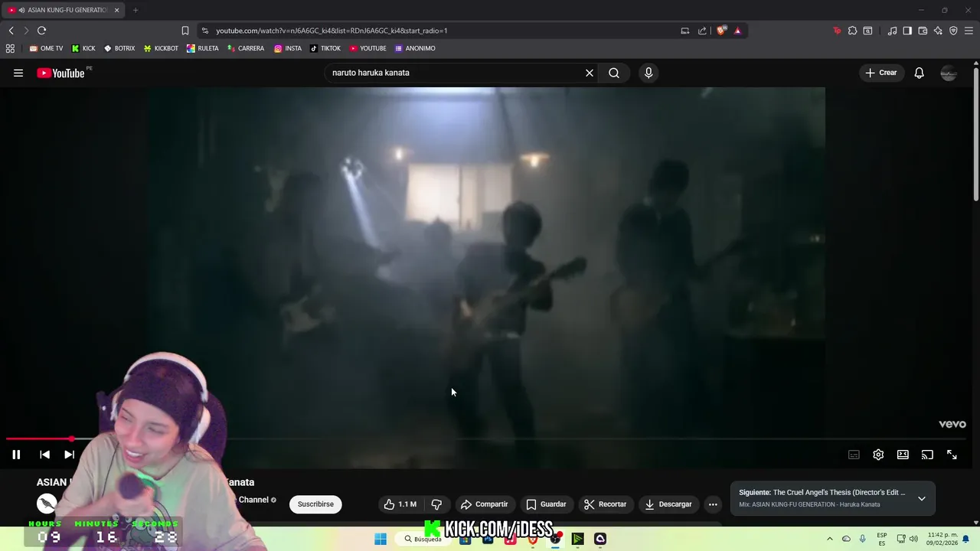The image size is (980, 551).
Task: Pause the video
Action: [x=16, y=455]
